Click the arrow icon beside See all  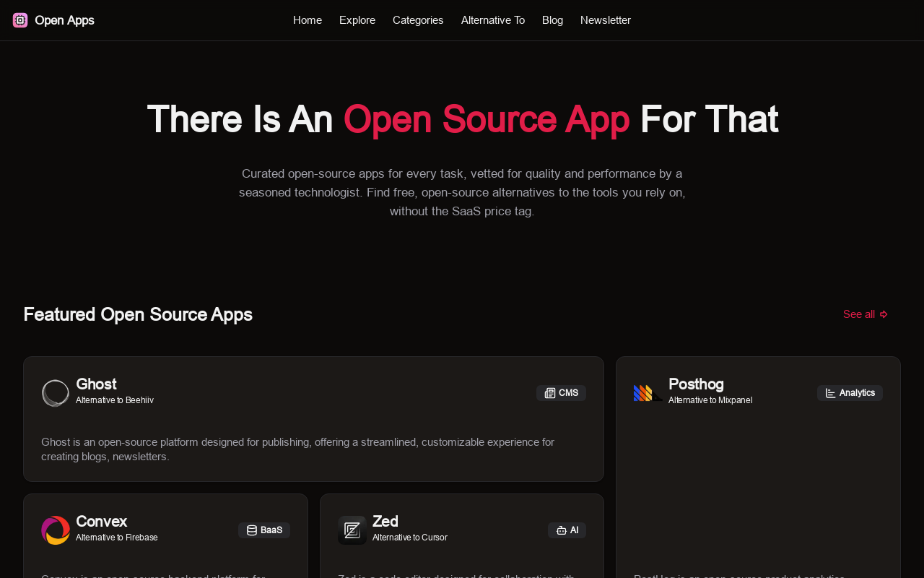[x=884, y=314]
